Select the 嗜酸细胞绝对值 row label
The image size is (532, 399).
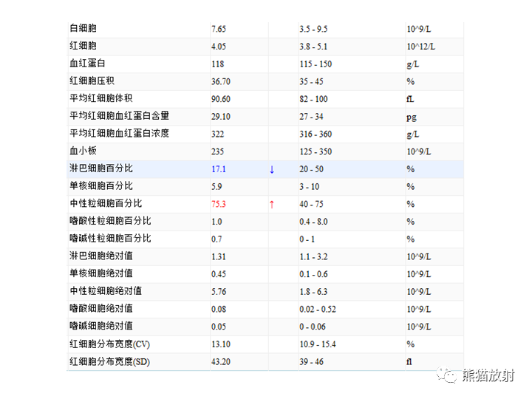[x=101, y=308]
